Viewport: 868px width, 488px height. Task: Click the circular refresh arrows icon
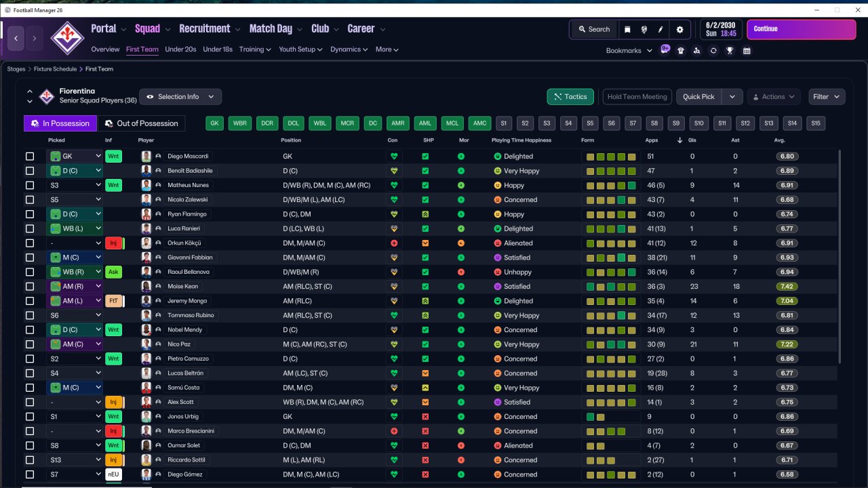click(713, 51)
